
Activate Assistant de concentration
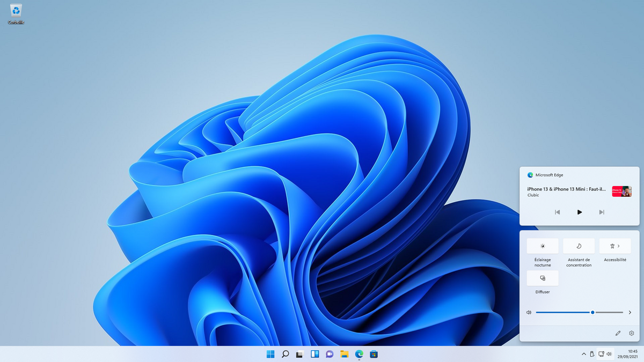point(579,246)
